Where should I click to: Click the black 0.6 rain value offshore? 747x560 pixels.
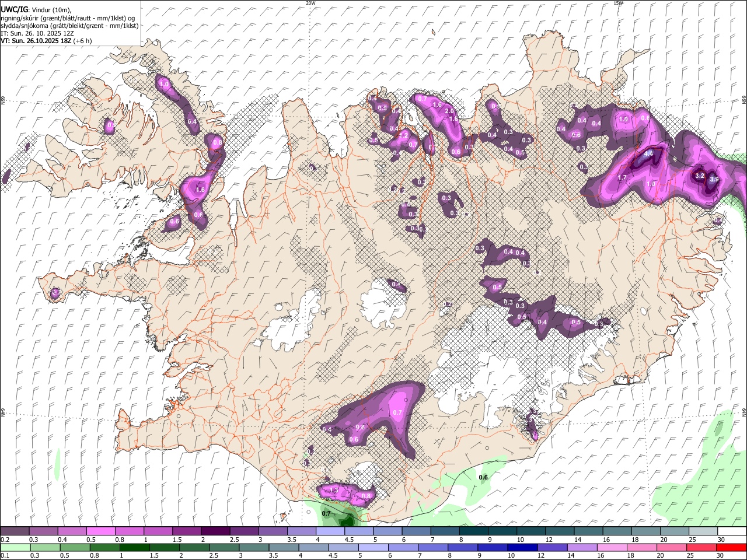483,478
